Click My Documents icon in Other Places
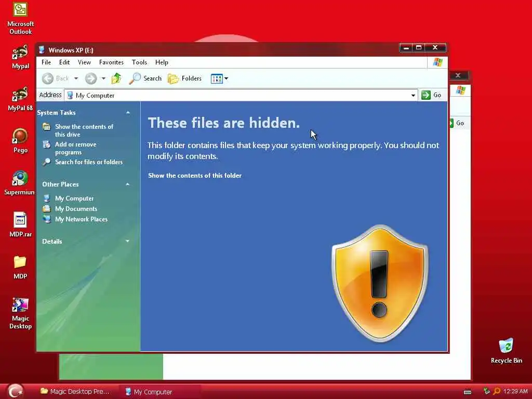 47,209
